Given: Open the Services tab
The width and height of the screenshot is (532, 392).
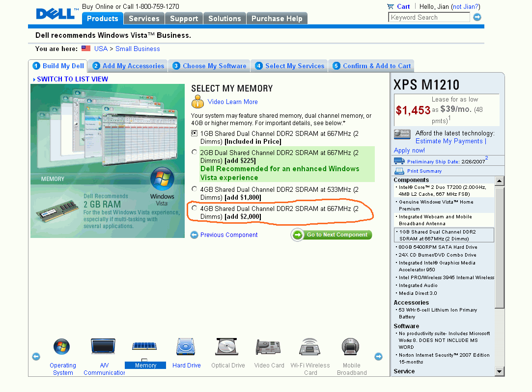Looking at the screenshot, I should point(144,18).
